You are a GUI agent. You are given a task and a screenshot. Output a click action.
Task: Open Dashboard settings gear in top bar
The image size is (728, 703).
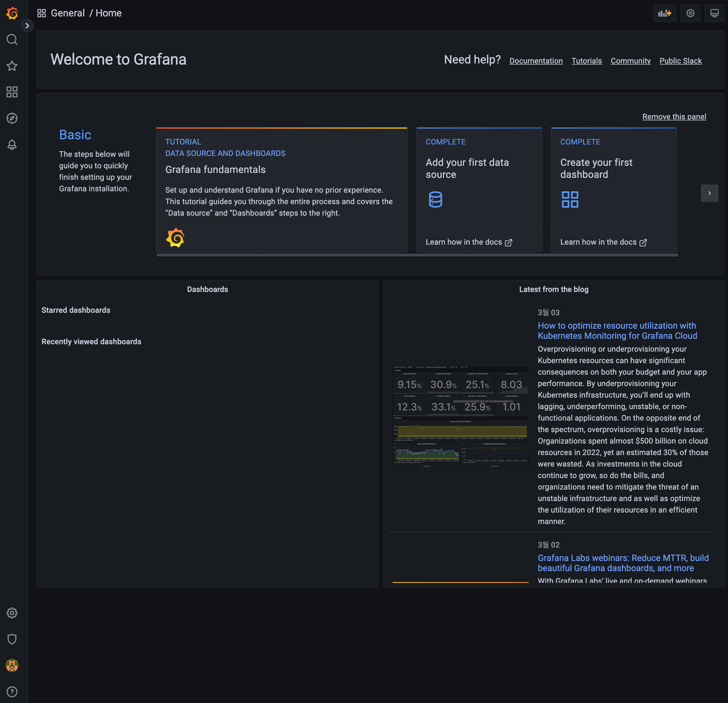pos(690,13)
